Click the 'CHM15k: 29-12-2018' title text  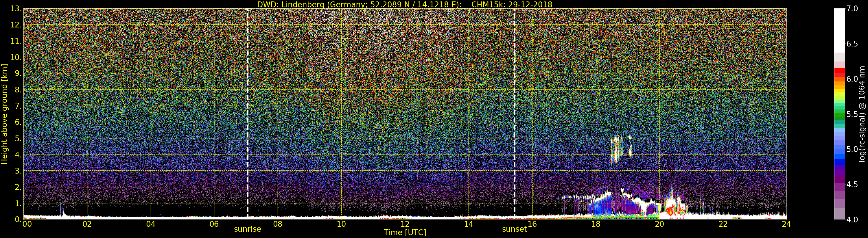click(x=512, y=4)
